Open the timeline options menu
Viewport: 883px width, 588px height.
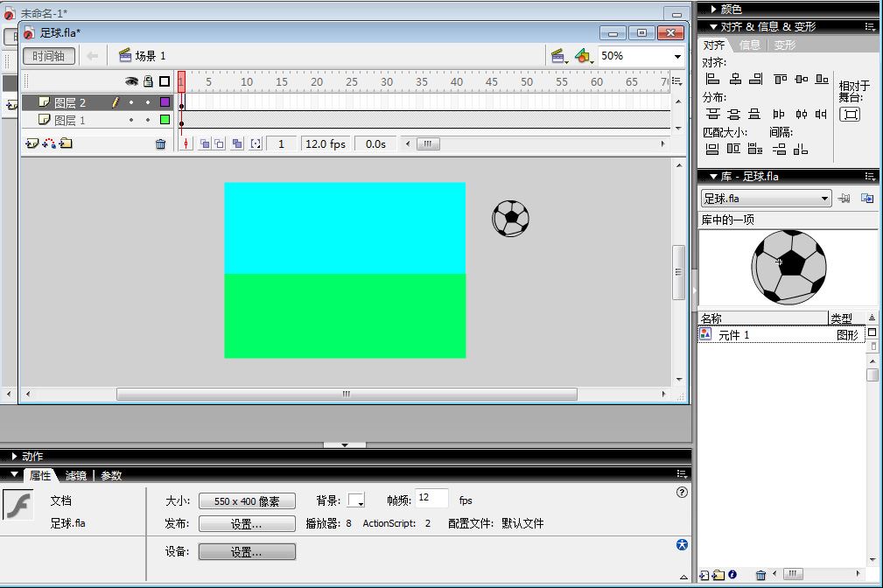pyautogui.click(x=677, y=81)
